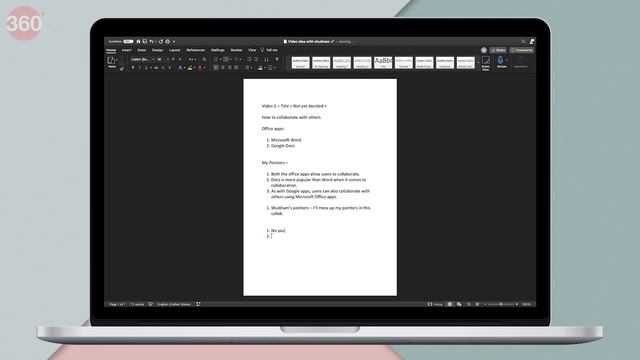Click the paragraph shading bucket icon
Screen dimensions: 640x360
260,68
